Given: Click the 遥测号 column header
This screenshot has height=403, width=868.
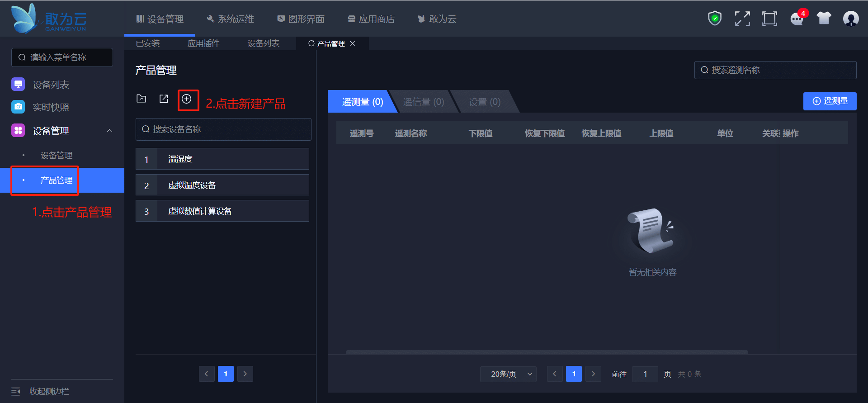Looking at the screenshot, I should (362, 133).
